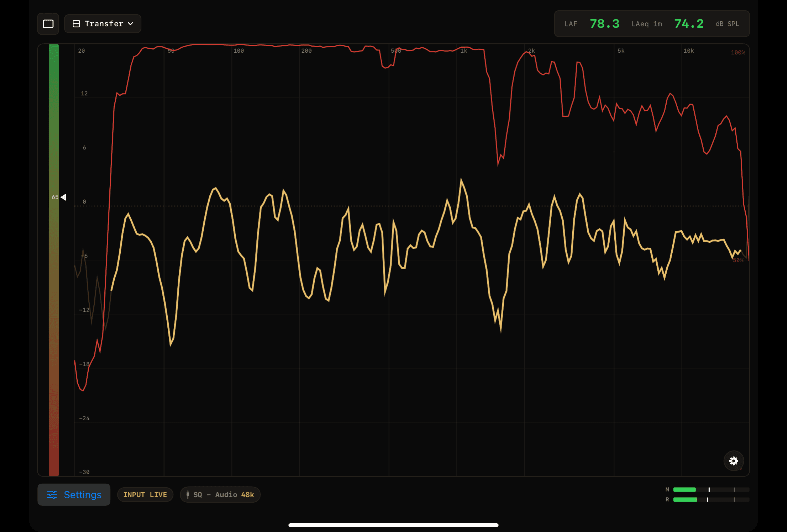
Task: Open the Transfer view dropdown
Action: pos(103,24)
